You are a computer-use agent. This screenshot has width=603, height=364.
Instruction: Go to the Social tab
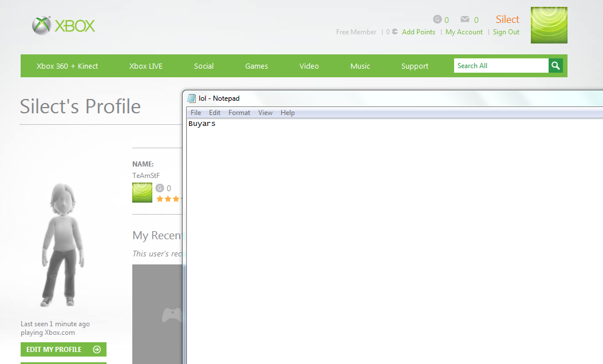click(x=204, y=66)
